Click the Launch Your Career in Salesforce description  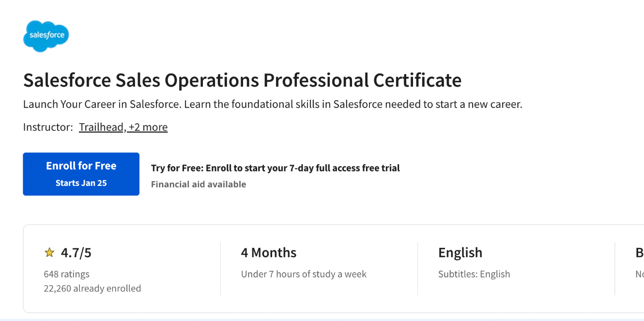click(x=273, y=104)
